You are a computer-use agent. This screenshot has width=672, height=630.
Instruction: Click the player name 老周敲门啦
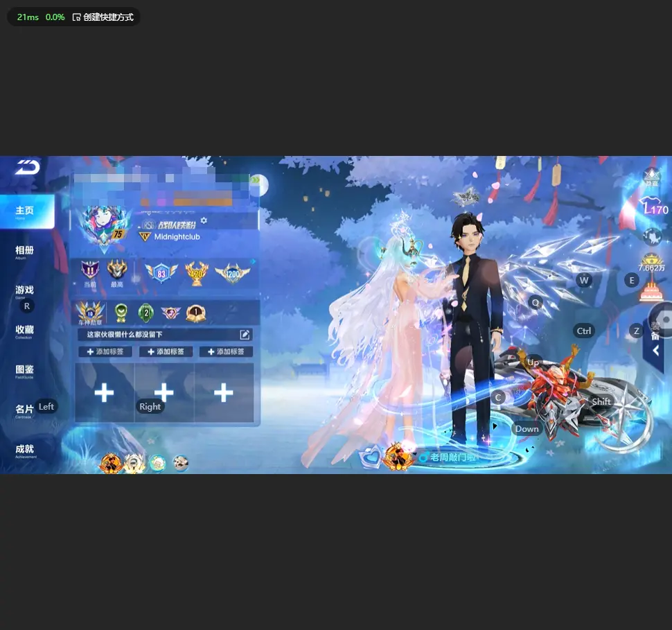[x=453, y=457]
